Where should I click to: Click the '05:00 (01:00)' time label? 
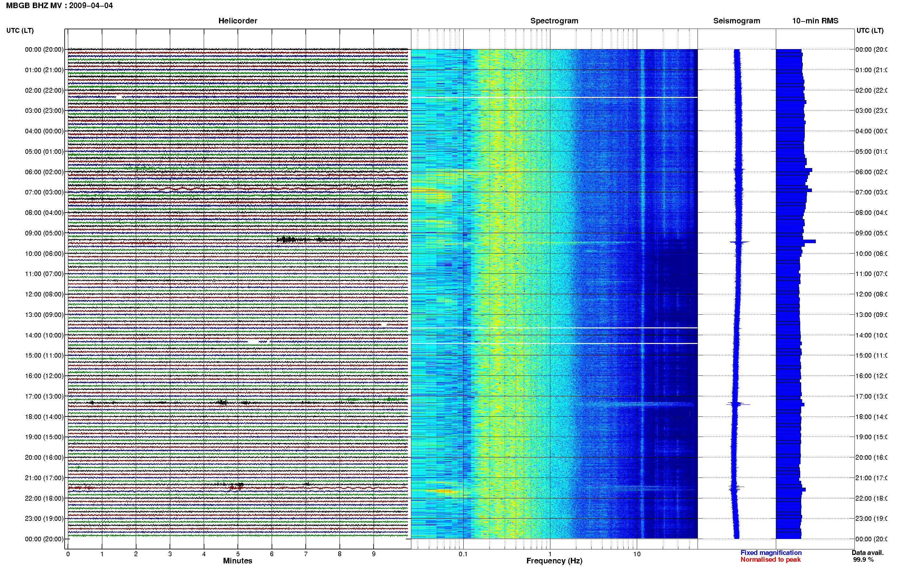(44, 152)
